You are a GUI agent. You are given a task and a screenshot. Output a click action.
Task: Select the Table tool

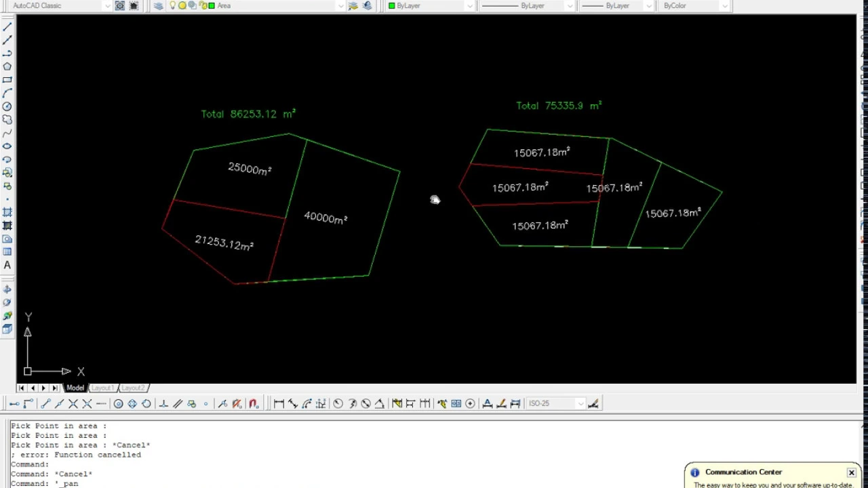point(7,251)
